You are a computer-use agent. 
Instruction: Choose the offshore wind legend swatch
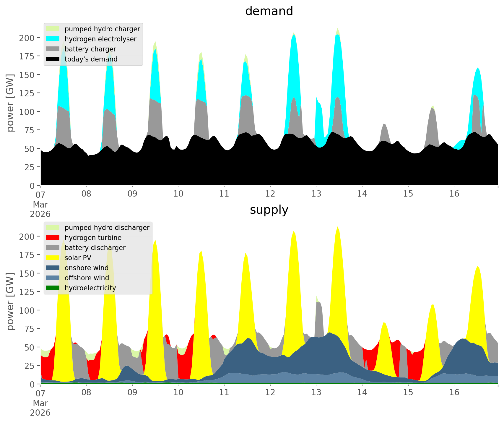53,278
